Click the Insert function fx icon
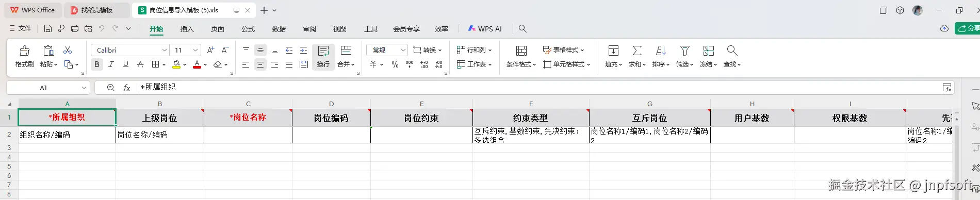The width and height of the screenshot is (980, 200). point(126,88)
